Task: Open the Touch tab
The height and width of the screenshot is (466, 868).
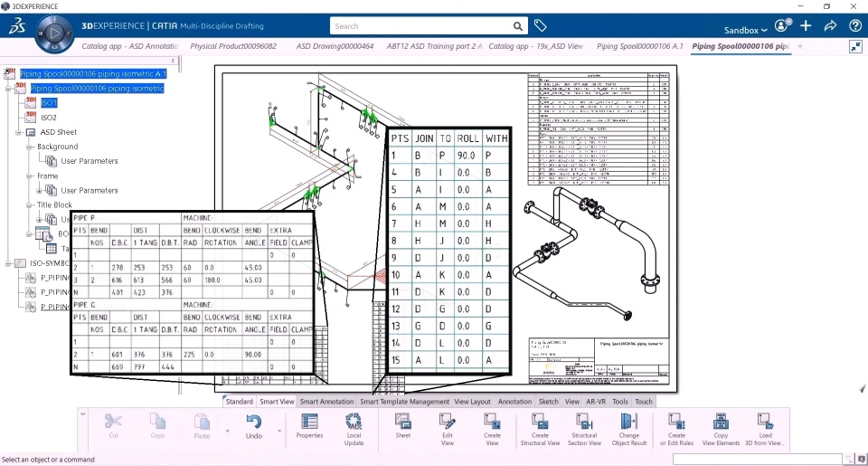Action: [643, 402]
